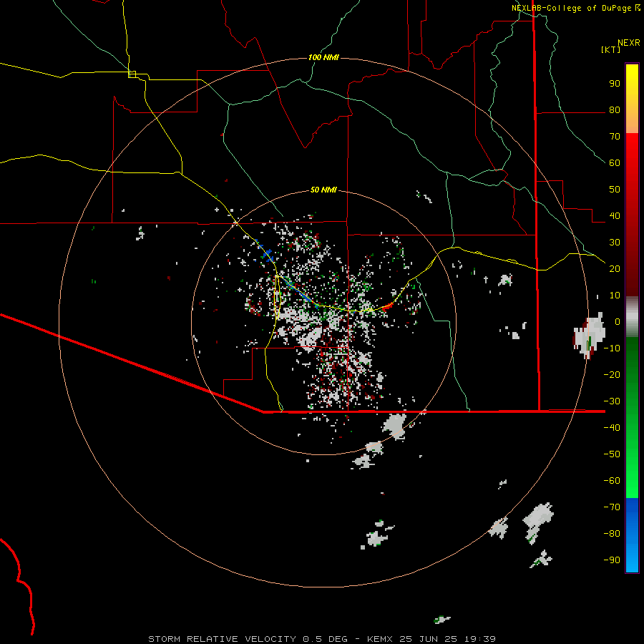Select the 50 NMI range ring label
The image size is (644, 644).
pyautogui.click(x=323, y=190)
